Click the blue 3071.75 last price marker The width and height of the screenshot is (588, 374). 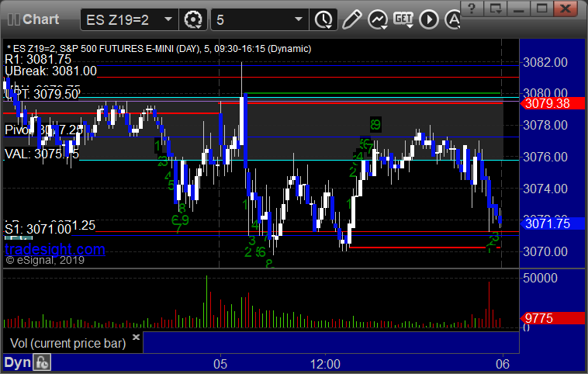(552, 223)
